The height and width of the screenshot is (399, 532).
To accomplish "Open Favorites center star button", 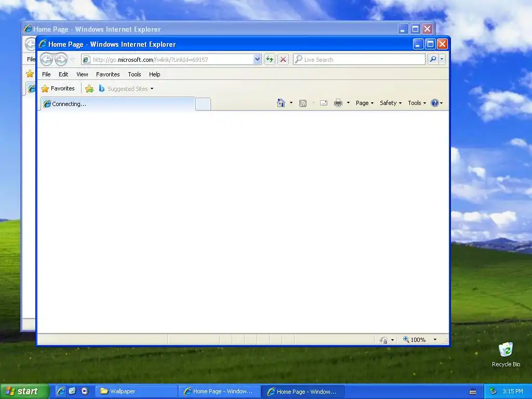I will 58,88.
